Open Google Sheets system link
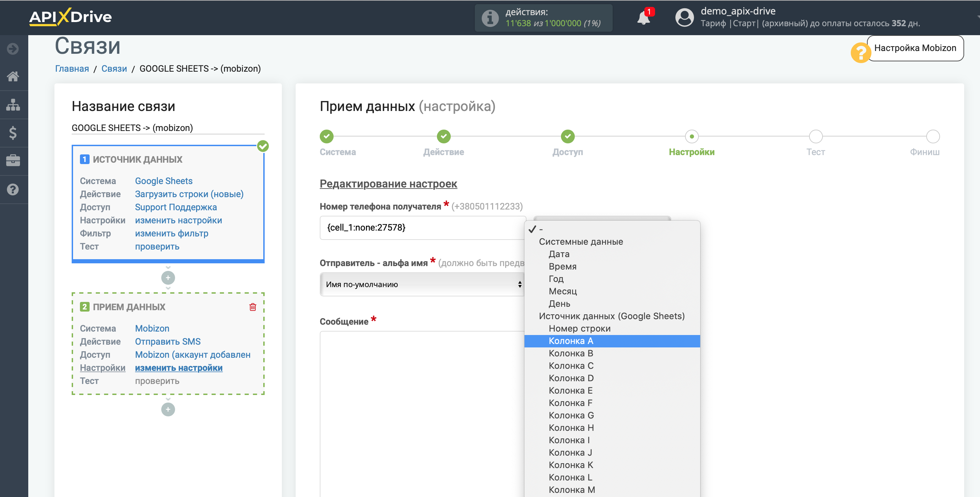Screen dimensions: 980x497 point(164,181)
